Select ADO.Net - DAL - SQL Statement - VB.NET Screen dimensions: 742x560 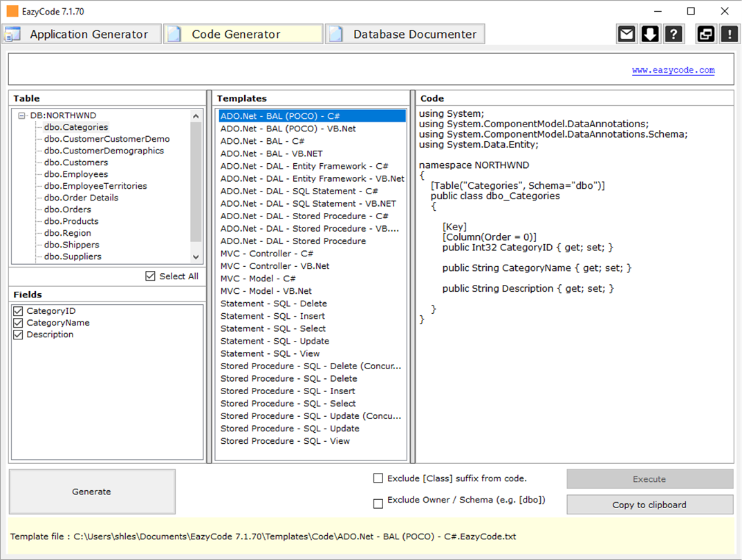tap(313, 203)
